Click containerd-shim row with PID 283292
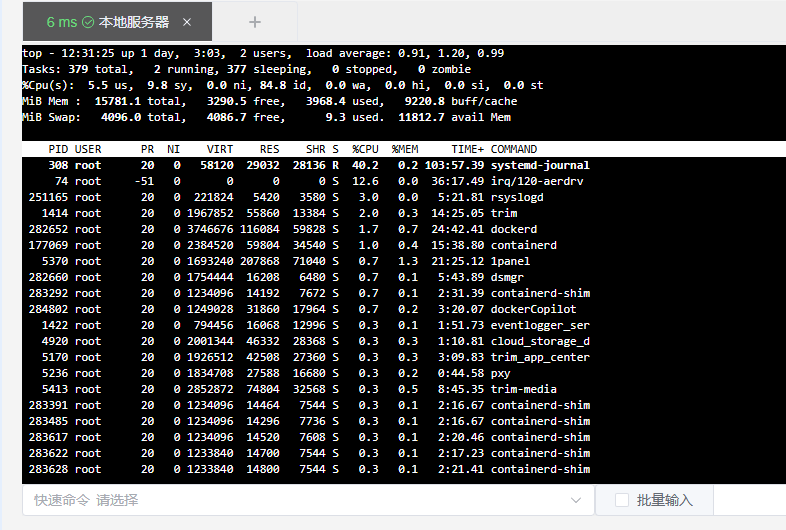Image resolution: width=786 pixels, height=530 pixels. click(306, 293)
